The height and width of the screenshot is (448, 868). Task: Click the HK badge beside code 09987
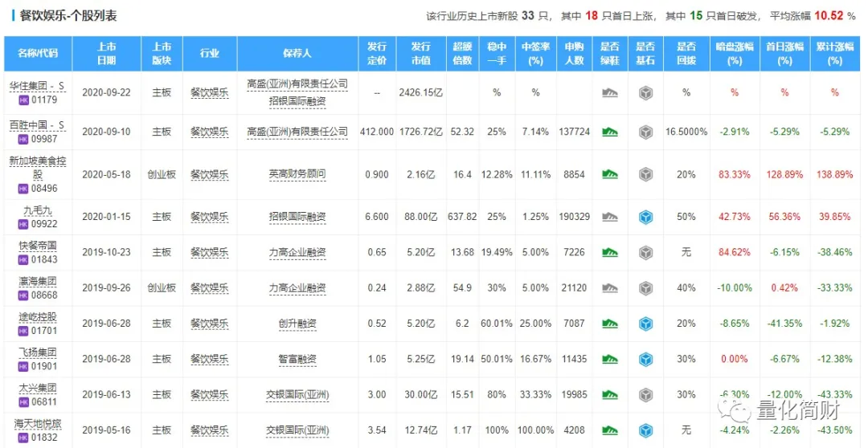[x=23, y=139]
